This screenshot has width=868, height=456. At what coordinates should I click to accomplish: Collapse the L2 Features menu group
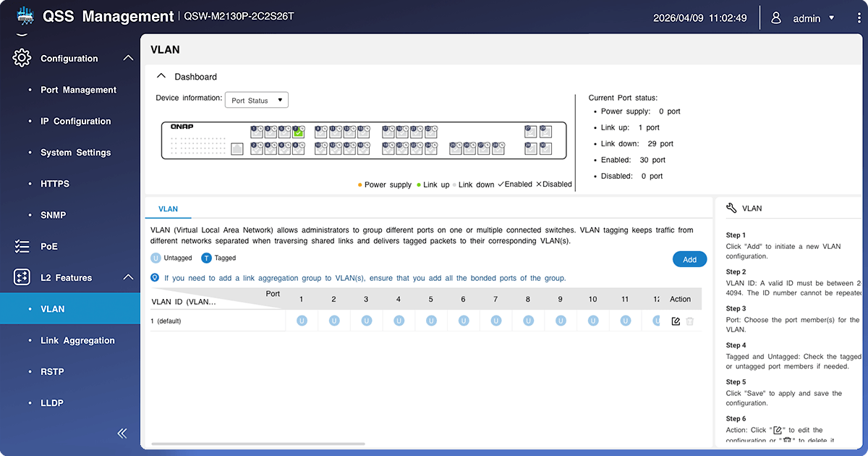tap(128, 277)
